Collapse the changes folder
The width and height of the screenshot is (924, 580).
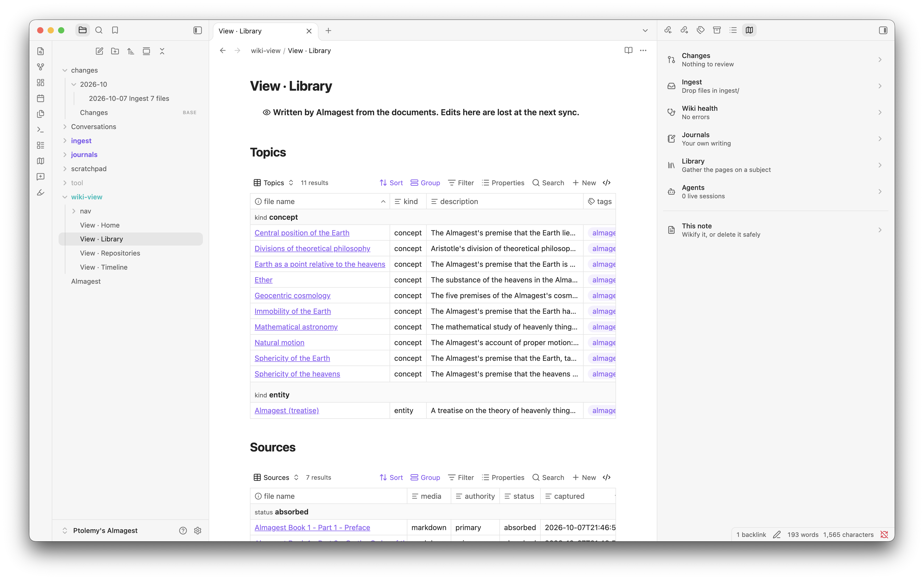pyautogui.click(x=65, y=70)
